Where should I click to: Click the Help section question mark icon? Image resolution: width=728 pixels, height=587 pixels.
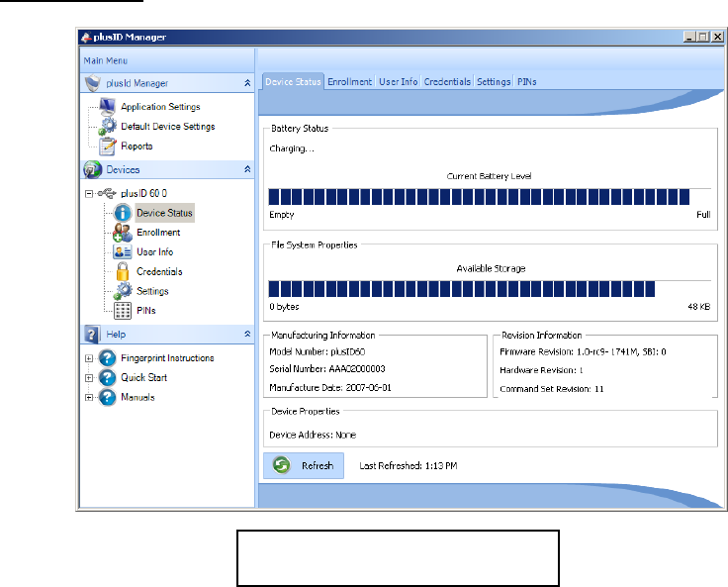pyautogui.click(x=91, y=335)
